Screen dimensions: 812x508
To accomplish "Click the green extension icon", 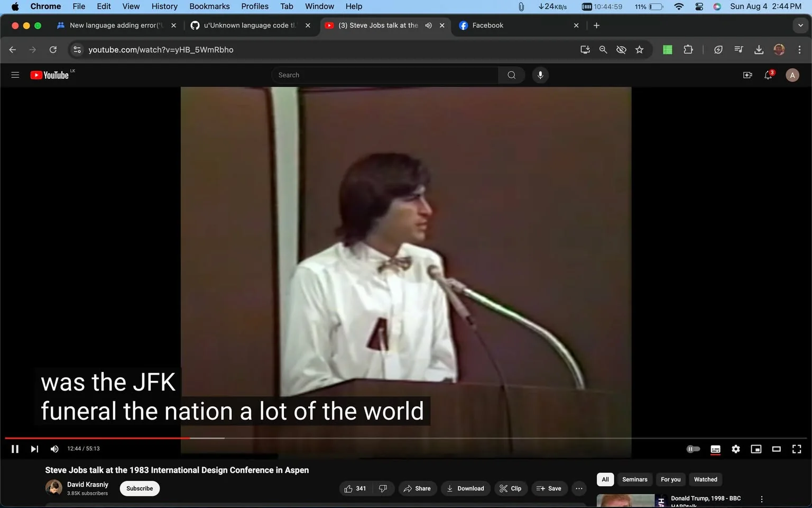I will click(668, 50).
